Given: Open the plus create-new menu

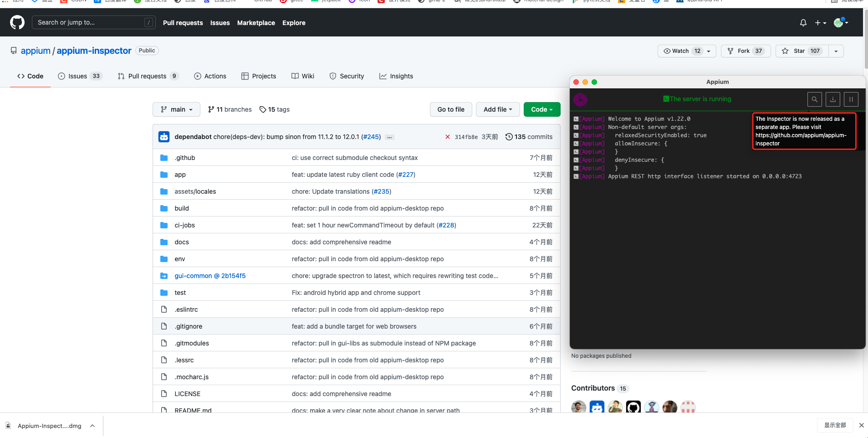Looking at the screenshot, I should click(x=821, y=23).
